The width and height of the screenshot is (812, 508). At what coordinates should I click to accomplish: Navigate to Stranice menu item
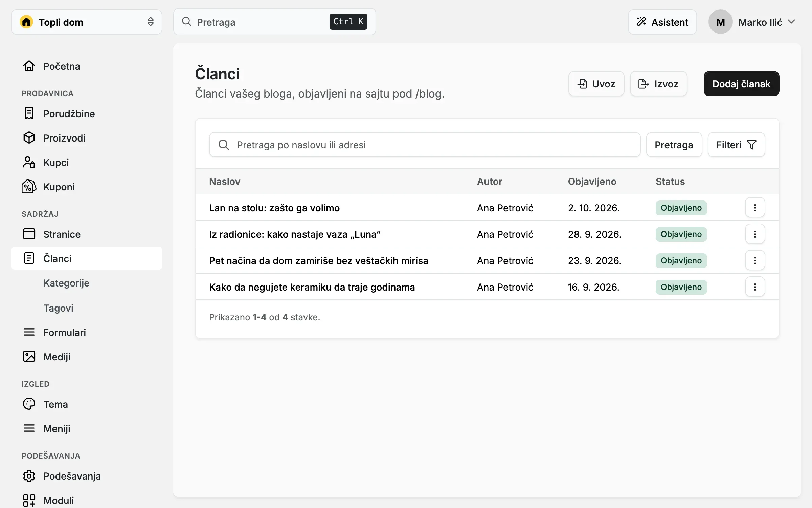(87, 234)
